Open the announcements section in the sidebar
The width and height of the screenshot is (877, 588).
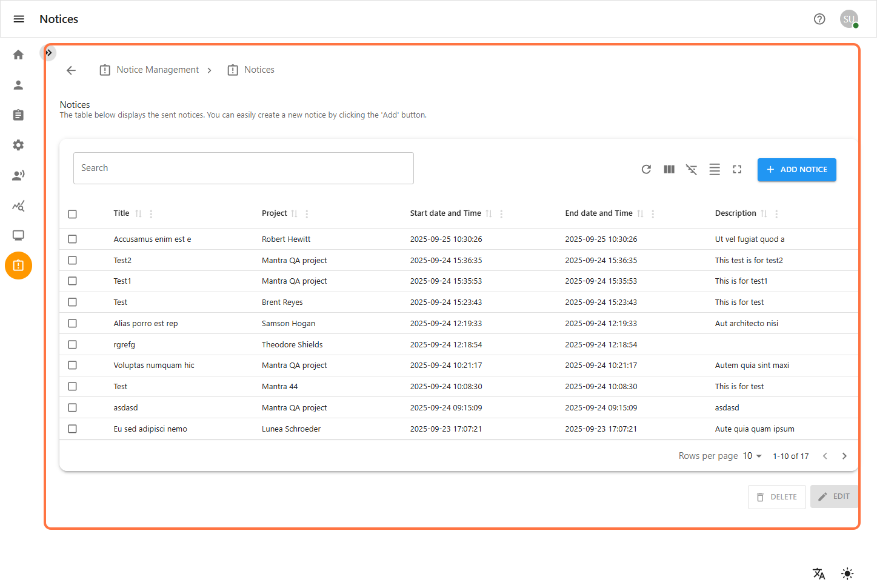click(x=18, y=175)
